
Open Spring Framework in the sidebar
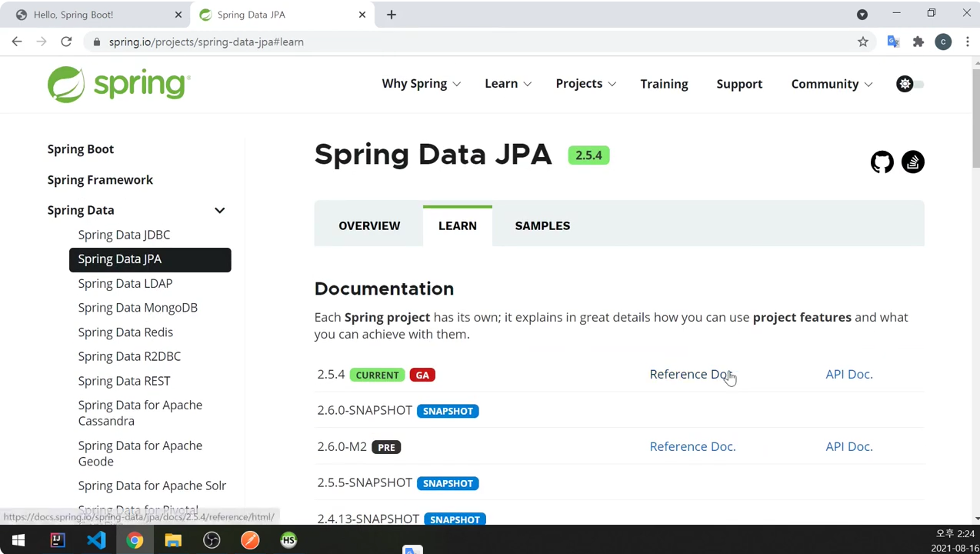[100, 180]
